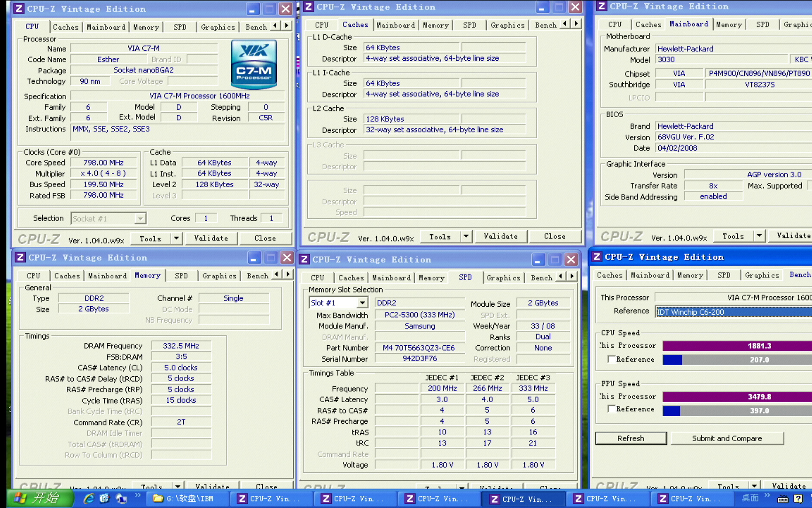Viewport: 812px width, 508px height.
Task: Open the Socket #1 selection dropdown
Action: pyautogui.click(x=140, y=219)
